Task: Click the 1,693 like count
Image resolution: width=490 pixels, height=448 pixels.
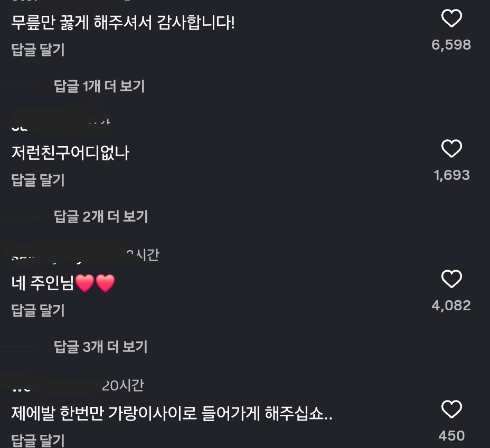Action: pyautogui.click(x=451, y=175)
